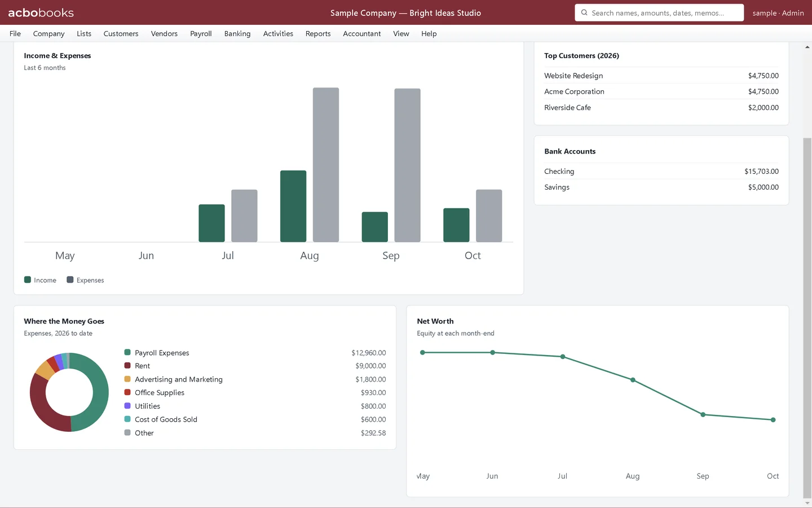Click the $292.58 other expenses amount
This screenshot has height=508, width=812.
pyautogui.click(x=373, y=433)
